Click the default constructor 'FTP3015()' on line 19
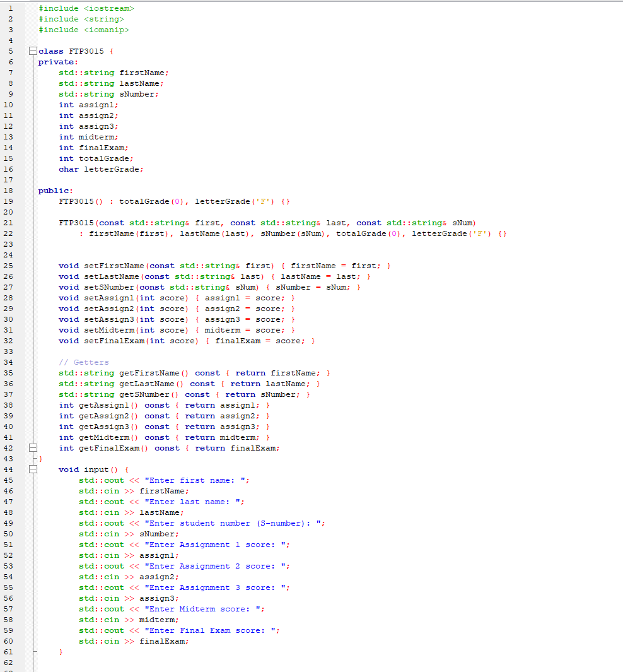 tap(81, 201)
